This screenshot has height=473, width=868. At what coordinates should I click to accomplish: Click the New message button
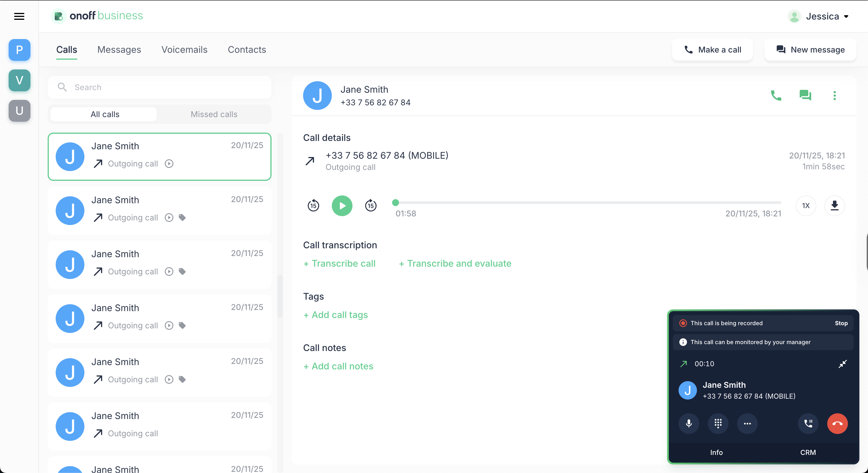(x=810, y=50)
